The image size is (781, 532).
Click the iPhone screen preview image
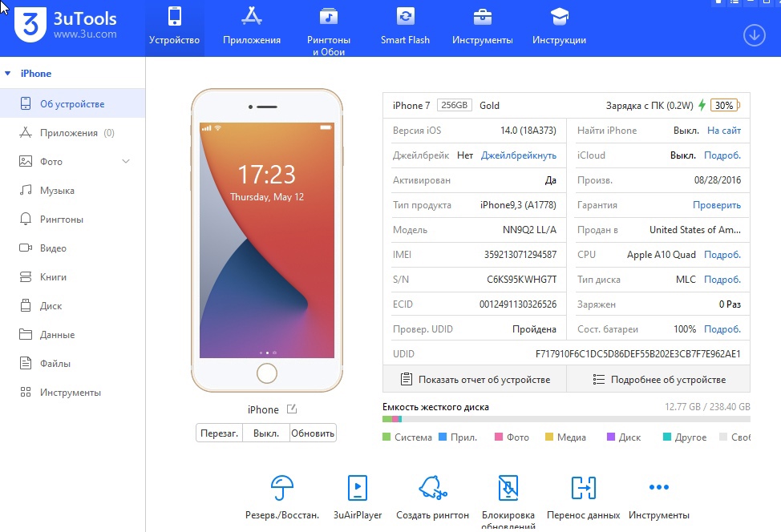267,240
